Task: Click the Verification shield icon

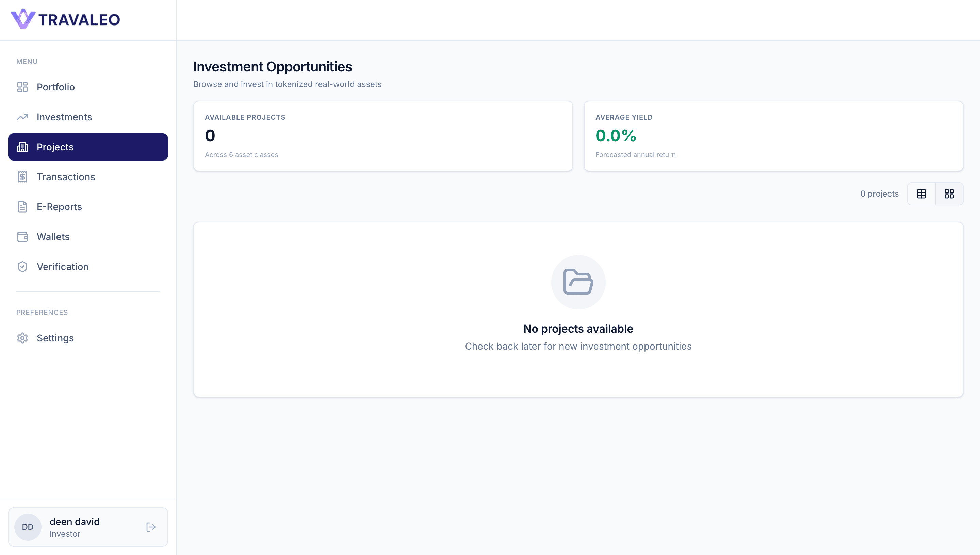Action: coord(22,266)
